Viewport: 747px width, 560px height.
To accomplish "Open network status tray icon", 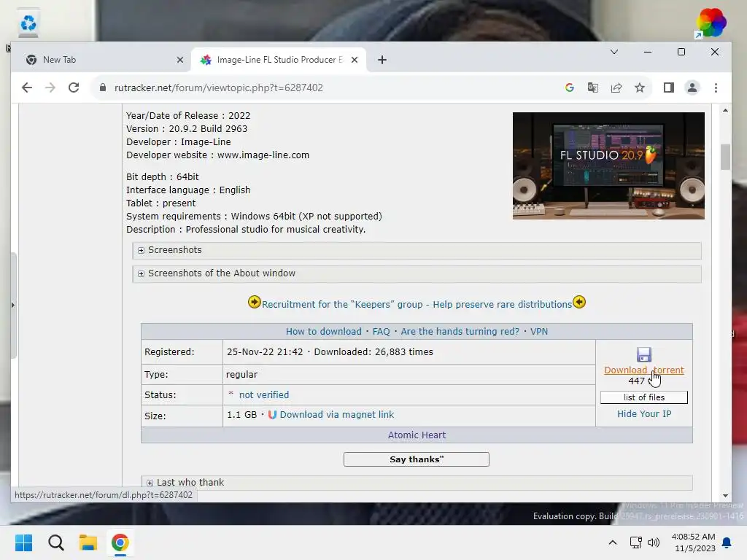I will tap(635, 542).
